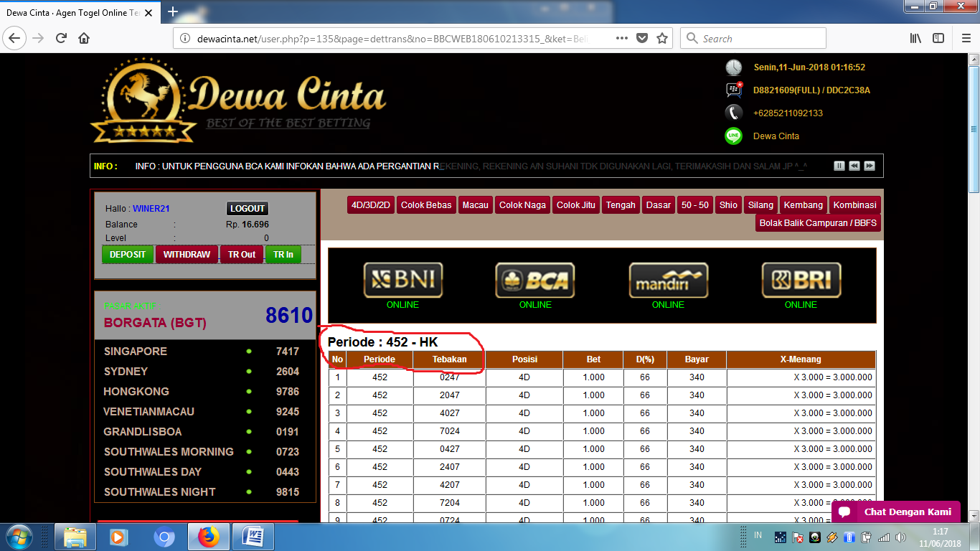Click the Firefox reload page icon
Image resolution: width=980 pixels, height=551 pixels.
click(x=61, y=38)
